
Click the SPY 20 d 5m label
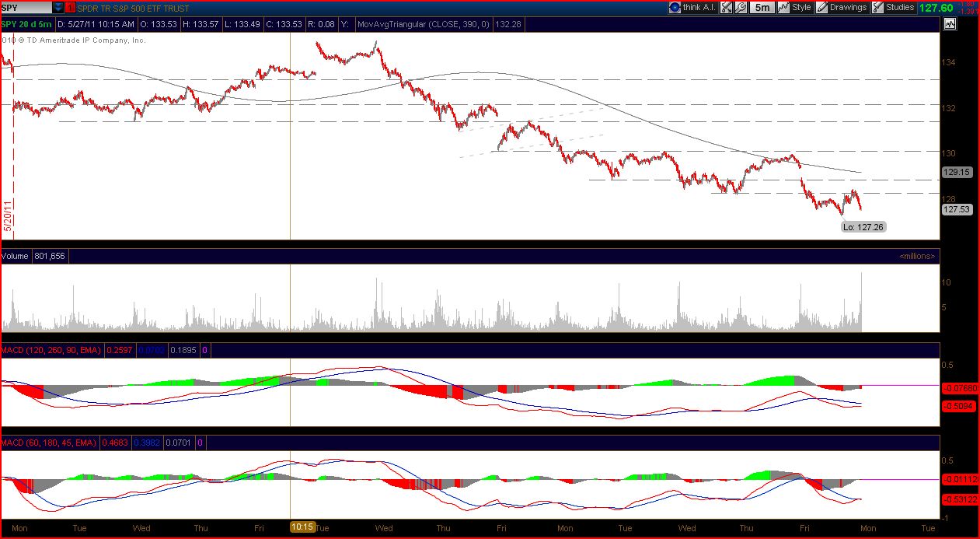[27, 24]
